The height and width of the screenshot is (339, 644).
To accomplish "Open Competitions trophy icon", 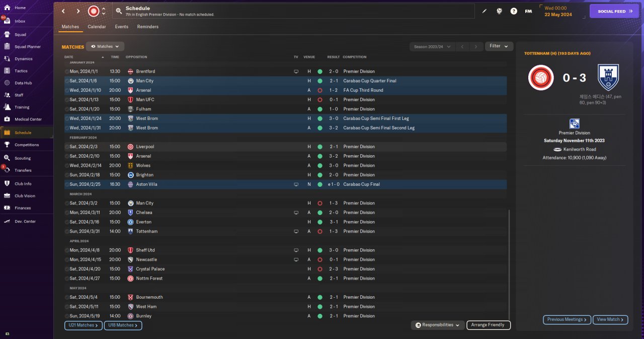I will [7, 145].
